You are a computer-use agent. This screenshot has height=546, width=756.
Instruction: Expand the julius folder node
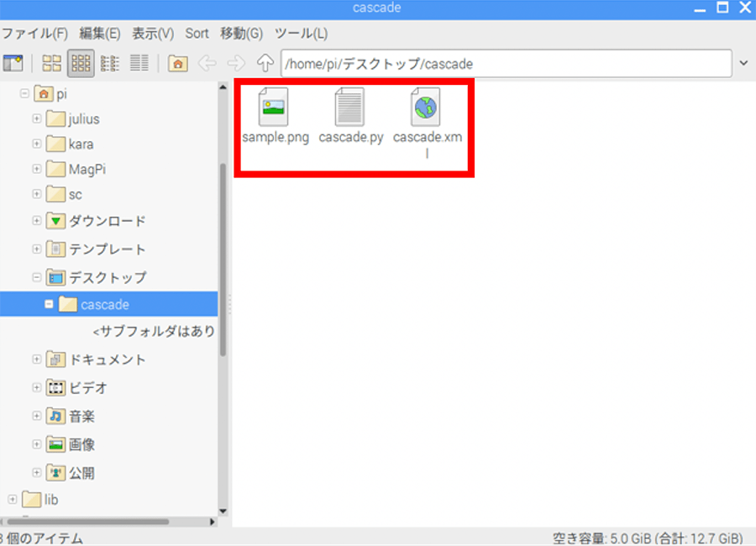pyautogui.click(x=37, y=118)
